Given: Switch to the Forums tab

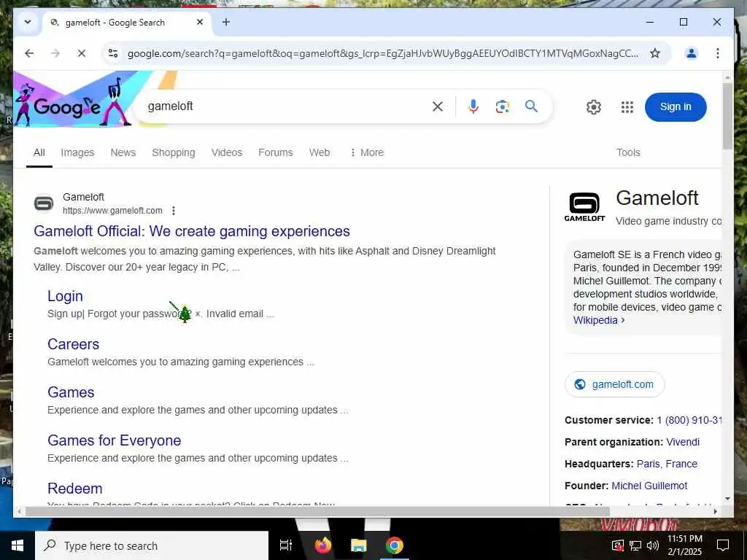Looking at the screenshot, I should [x=275, y=152].
